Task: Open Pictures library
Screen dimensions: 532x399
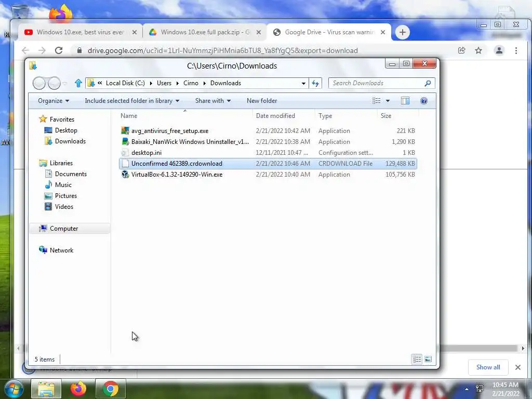Action: 66,196
